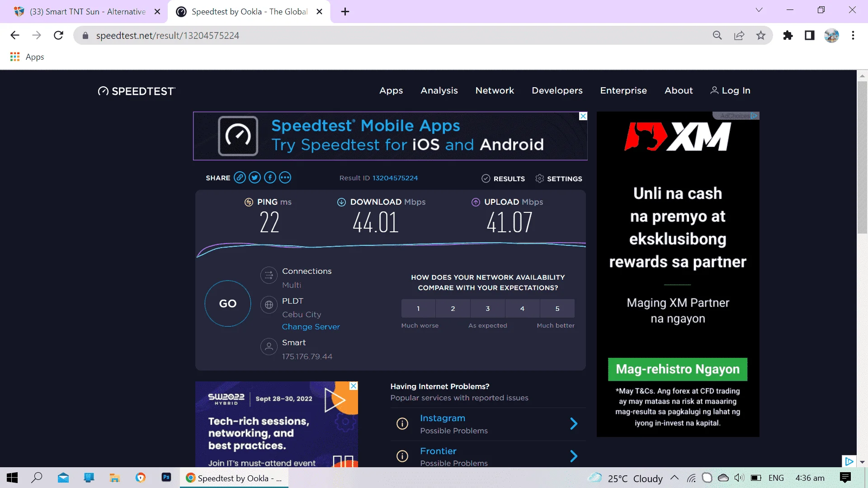Open the weather widget showing 25°C Cloudy
This screenshot has width=868, height=488.
coord(625,478)
